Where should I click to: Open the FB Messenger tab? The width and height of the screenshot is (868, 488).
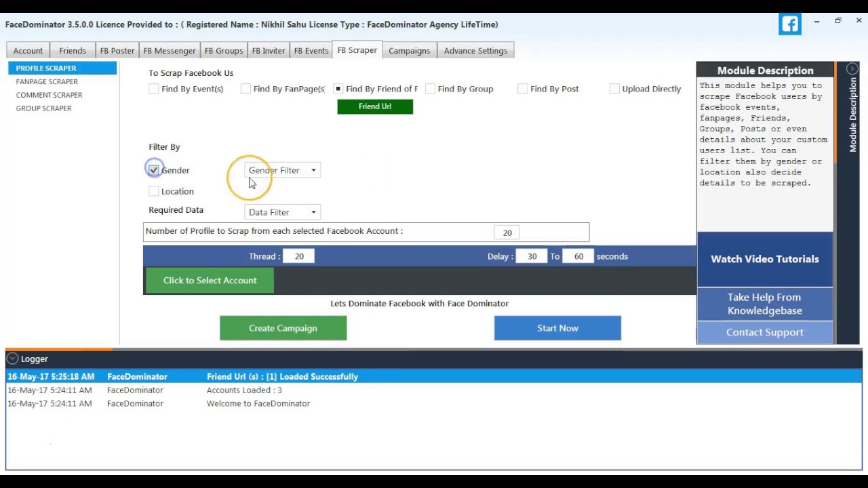click(x=170, y=51)
